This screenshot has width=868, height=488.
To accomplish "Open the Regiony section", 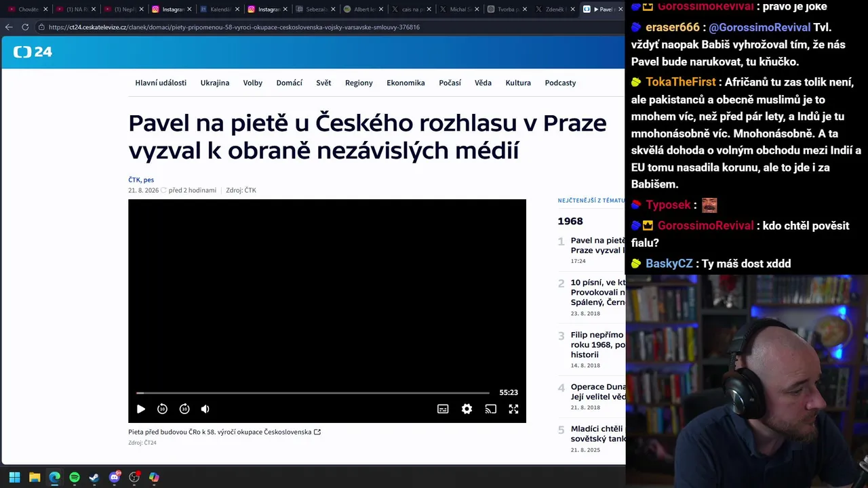I will pyautogui.click(x=359, y=83).
